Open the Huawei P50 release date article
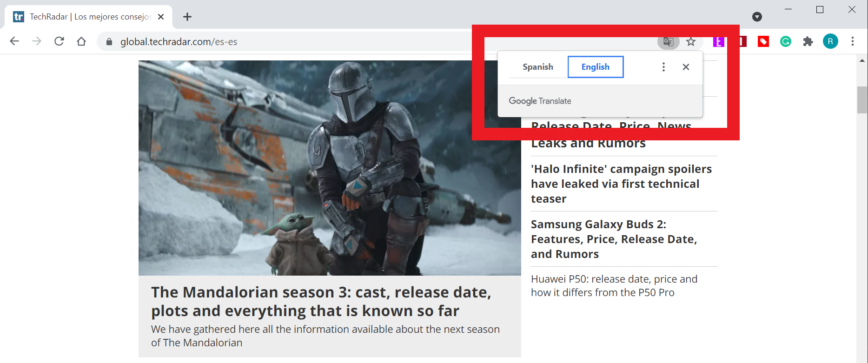This screenshot has width=868, height=363. [614, 285]
